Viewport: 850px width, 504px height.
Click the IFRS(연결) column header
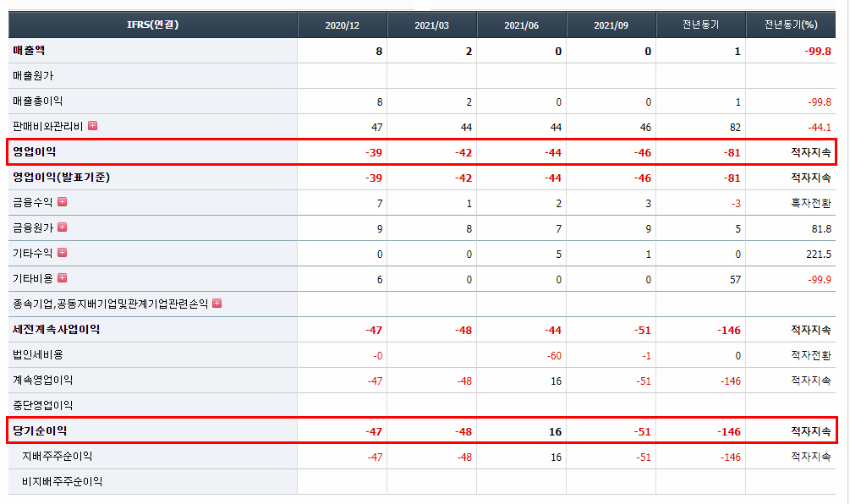153,25
